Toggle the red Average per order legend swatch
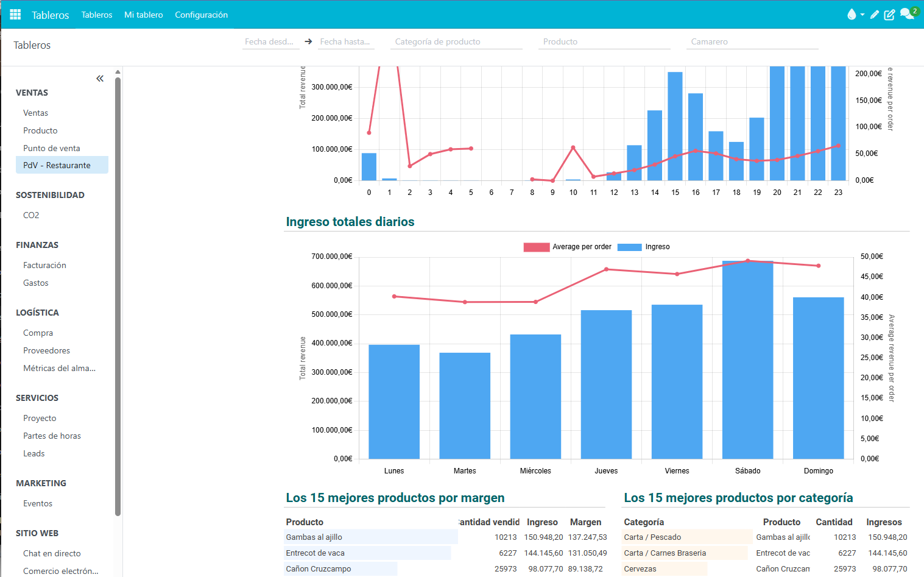 (x=536, y=247)
